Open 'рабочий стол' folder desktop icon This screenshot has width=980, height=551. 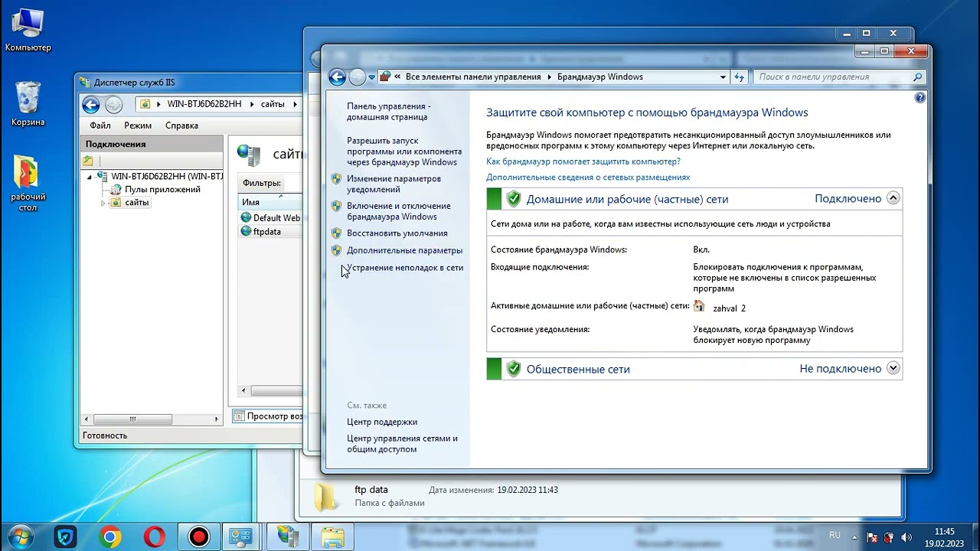[x=28, y=184]
